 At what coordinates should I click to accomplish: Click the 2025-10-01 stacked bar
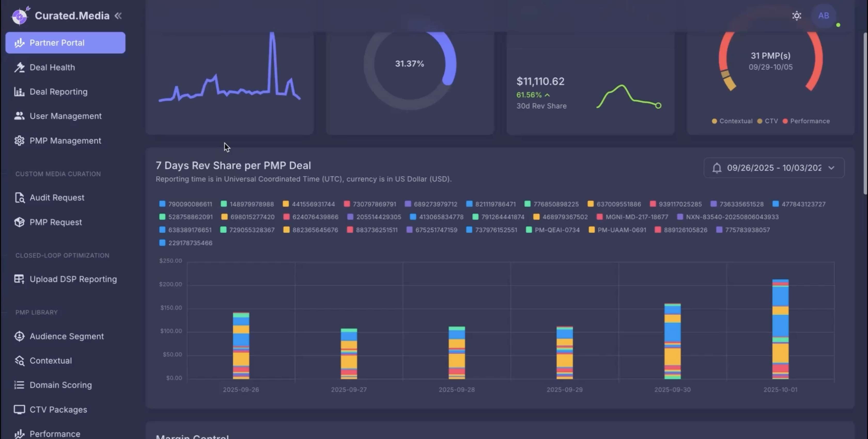[x=780, y=329]
